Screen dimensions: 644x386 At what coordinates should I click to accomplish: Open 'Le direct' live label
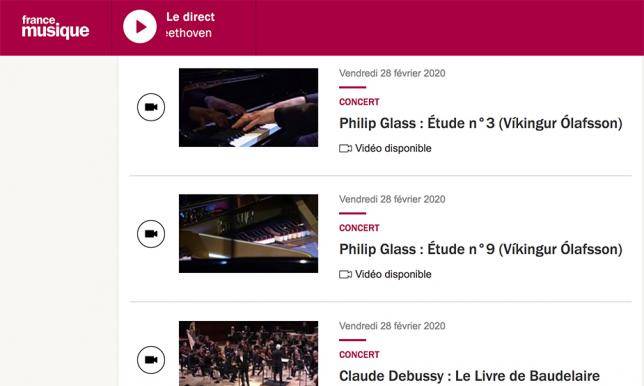click(x=190, y=17)
